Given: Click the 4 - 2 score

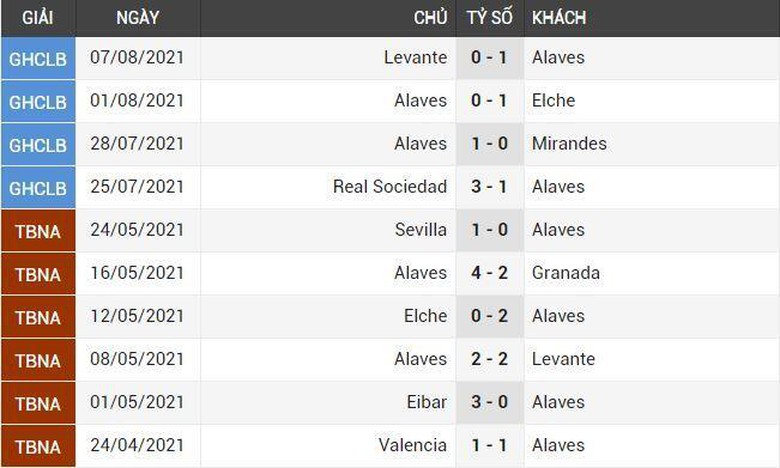Looking at the screenshot, I should pos(490,273).
